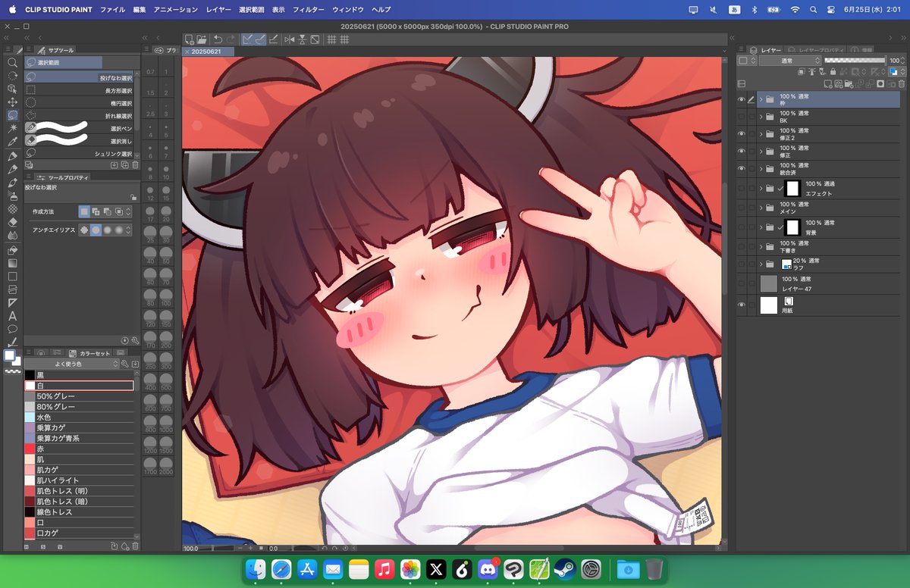Open the レイヤー menu in menu bar
910x588 pixels.
219,9
